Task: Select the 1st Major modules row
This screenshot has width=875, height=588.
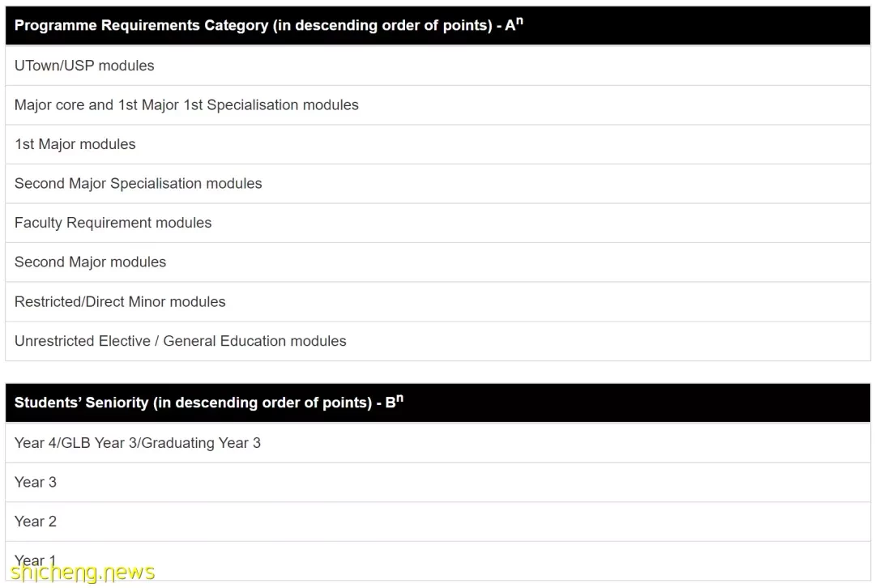Action: point(437,144)
